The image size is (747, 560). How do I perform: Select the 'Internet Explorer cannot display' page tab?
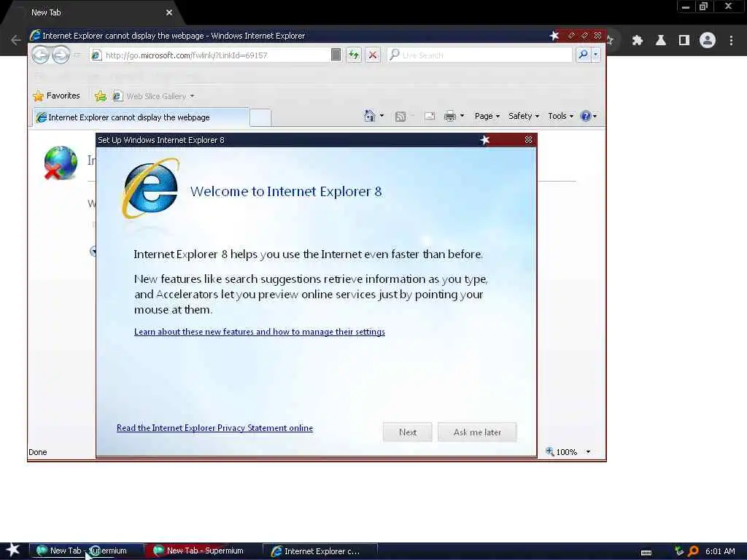pos(141,117)
